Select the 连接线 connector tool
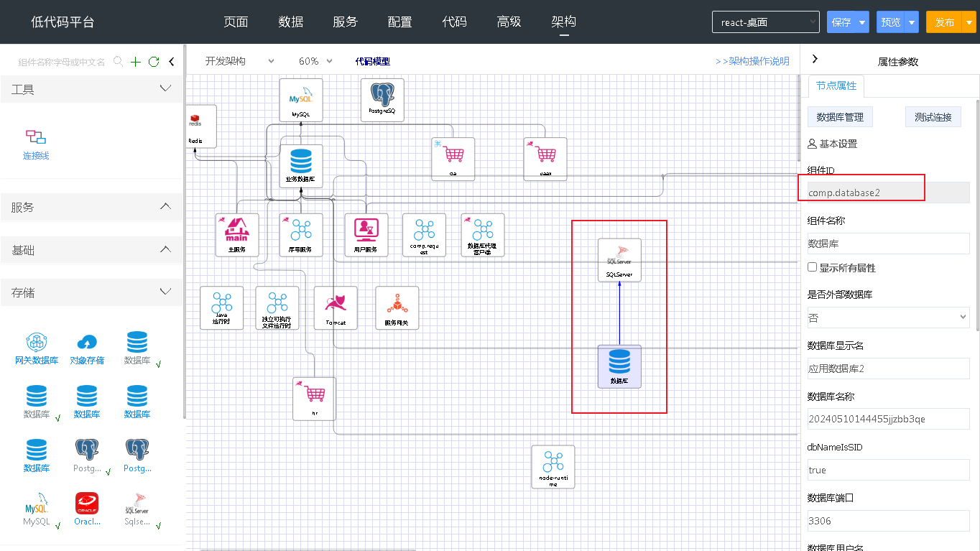Image resolution: width=980 pixels, height=551 pixels. [x=36, y=144]
